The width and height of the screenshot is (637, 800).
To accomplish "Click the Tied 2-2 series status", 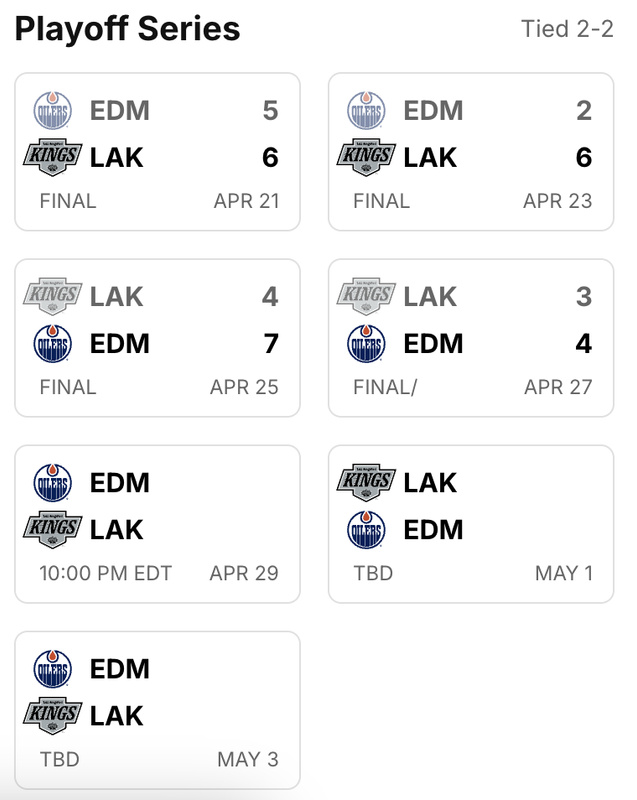I will tap(567, 29).
